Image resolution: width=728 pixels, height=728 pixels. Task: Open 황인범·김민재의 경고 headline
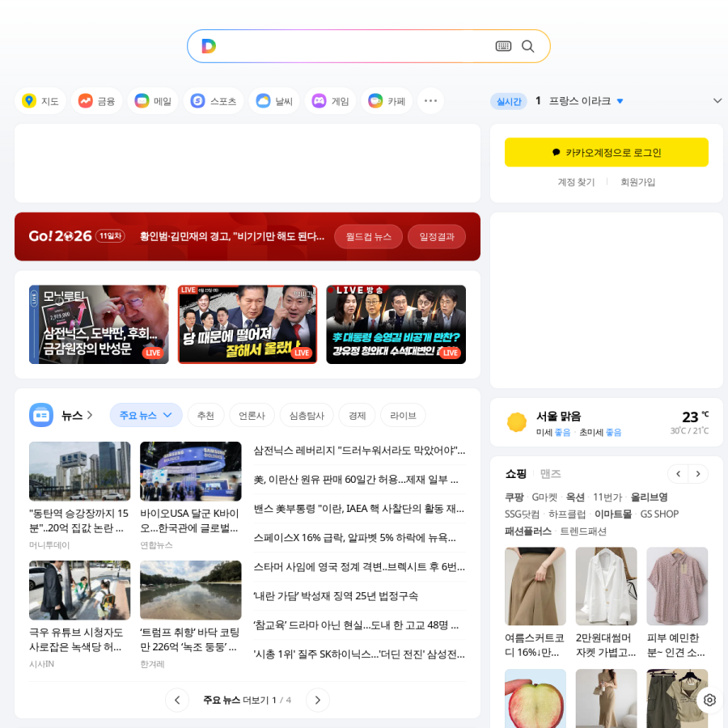[x=232, y=236]
